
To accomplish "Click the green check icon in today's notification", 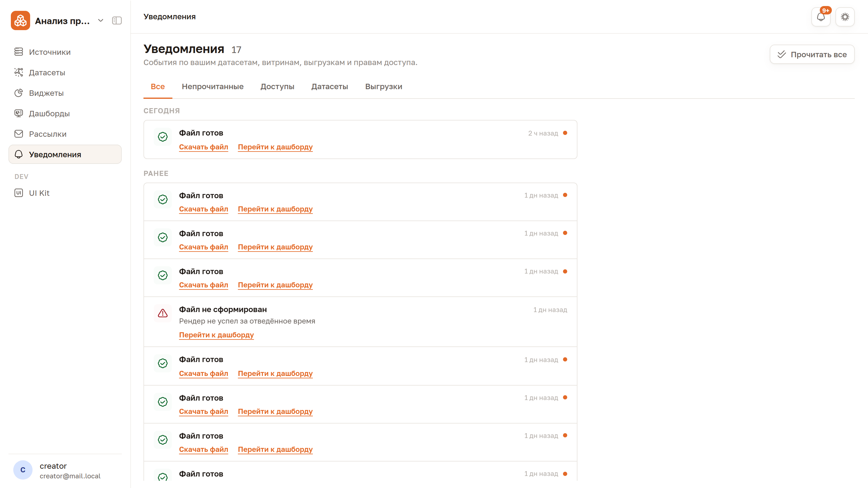I will pos(163,137).
